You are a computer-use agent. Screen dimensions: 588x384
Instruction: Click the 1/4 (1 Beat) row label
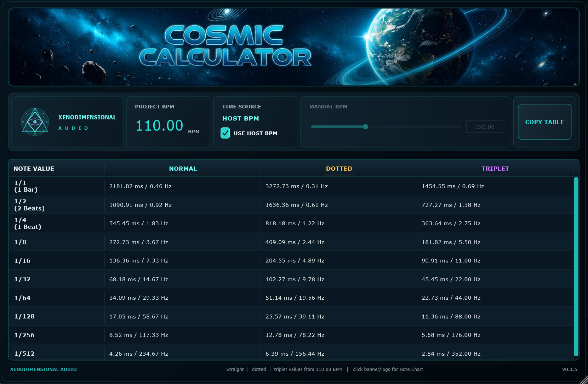pyautogui.click(x=28, y=224)
